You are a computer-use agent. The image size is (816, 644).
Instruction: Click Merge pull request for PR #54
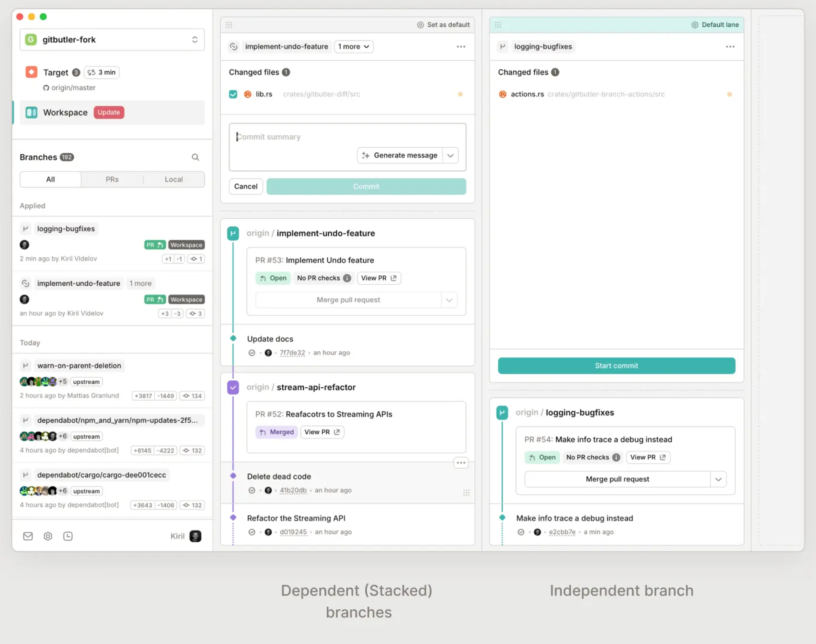pyautogui.click(x=617, y=479)
